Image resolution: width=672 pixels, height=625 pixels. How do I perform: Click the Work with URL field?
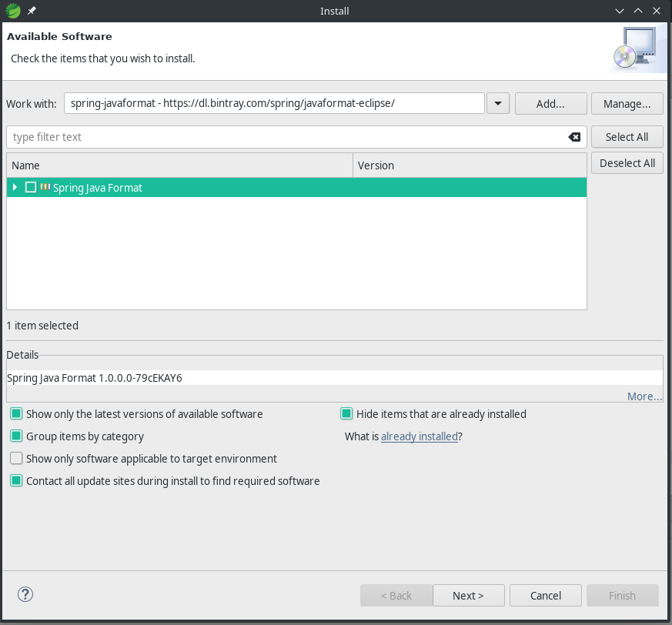tap(274, 103)
